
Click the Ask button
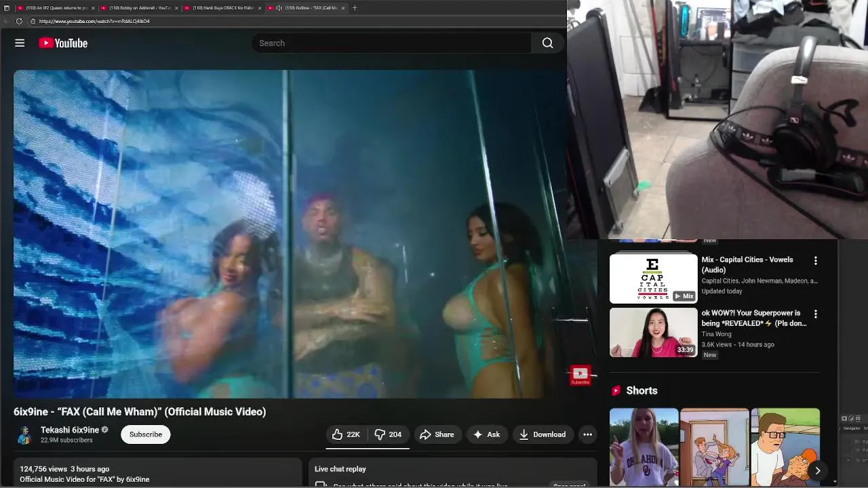(487, 434)
